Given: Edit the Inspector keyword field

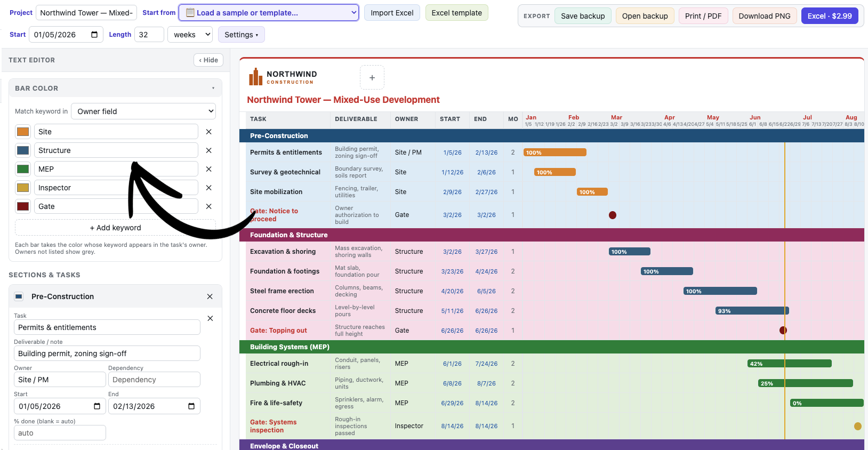Looking at the screenshot, I should pyautogui.click(x=116, y=188).
